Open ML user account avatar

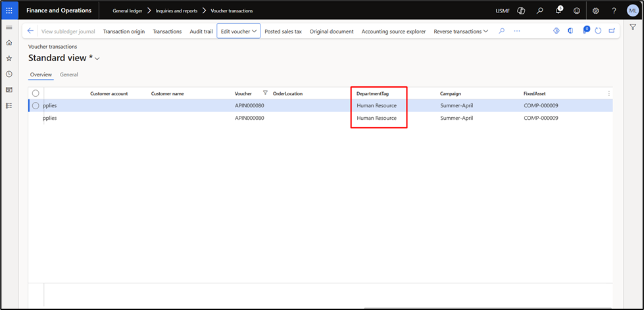pyautogui.click(x=633, y=11)
